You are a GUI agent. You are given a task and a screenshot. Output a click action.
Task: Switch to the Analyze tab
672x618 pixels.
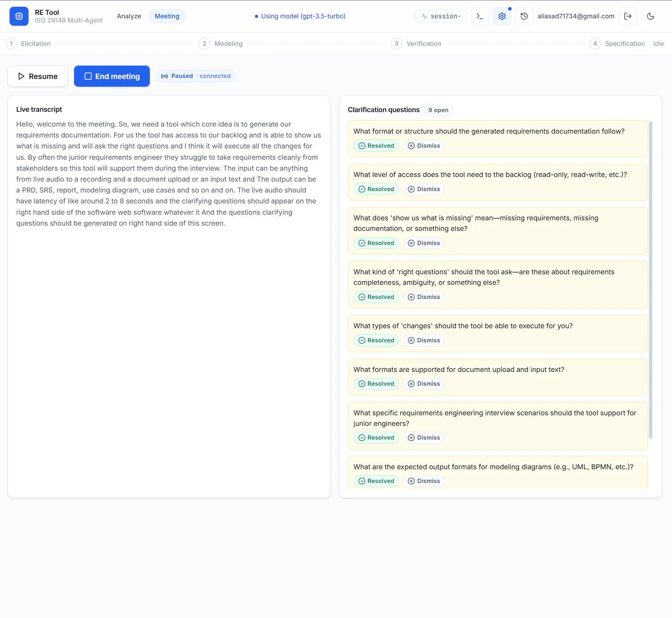(x=129, y=16)
